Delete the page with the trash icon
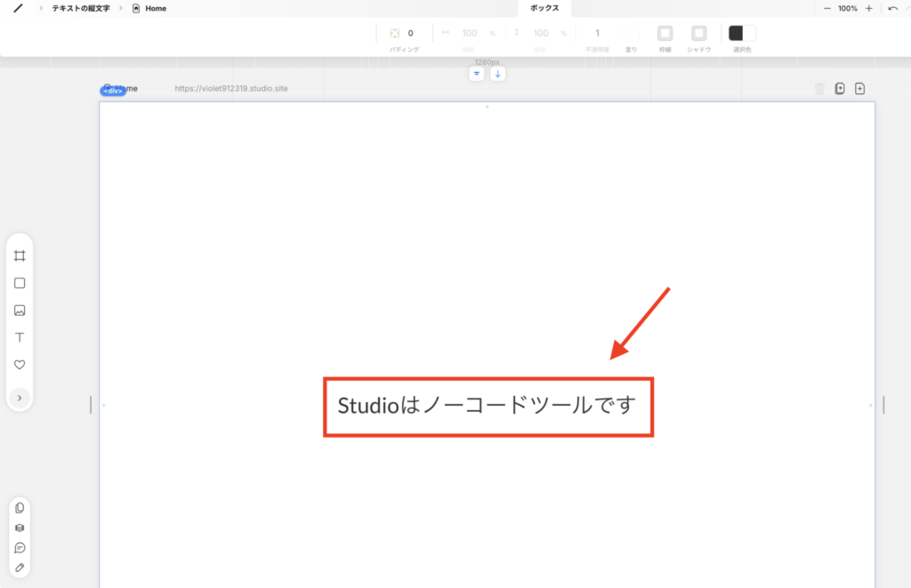This screenshot has height=588, width=911. pyautogui.click(x=819, y=88)
